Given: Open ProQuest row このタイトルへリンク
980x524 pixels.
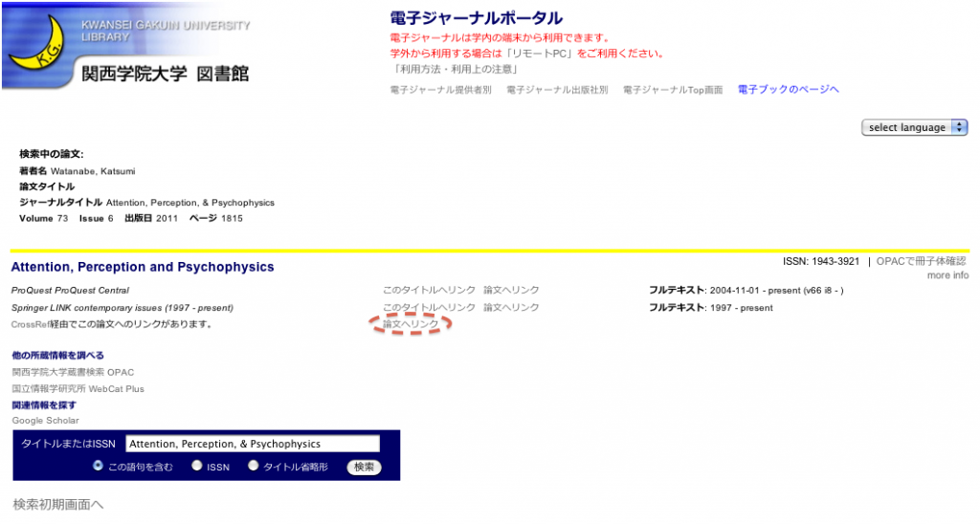Looking at the screenshot, I should (x=429, y=290).
